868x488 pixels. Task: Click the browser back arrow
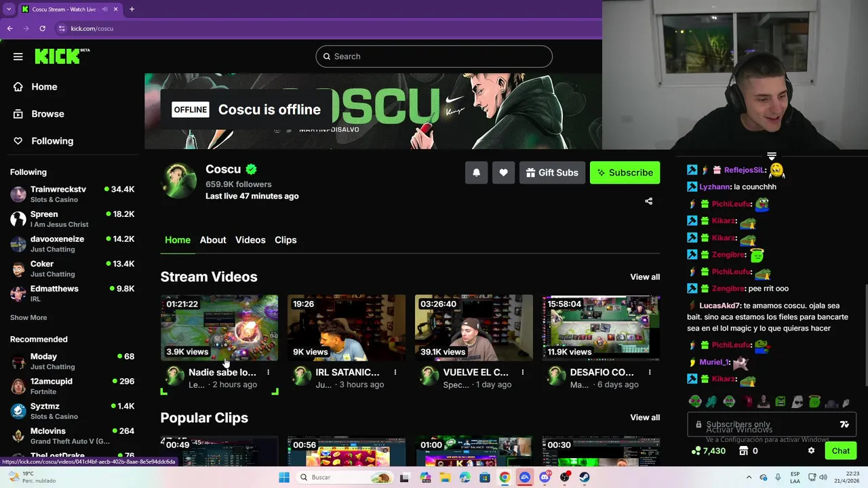pos(10,28)
